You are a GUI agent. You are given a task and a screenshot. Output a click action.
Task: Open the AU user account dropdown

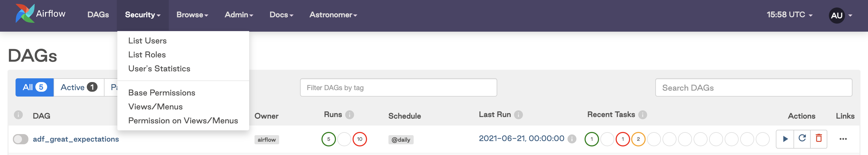(x=840, y=16)
